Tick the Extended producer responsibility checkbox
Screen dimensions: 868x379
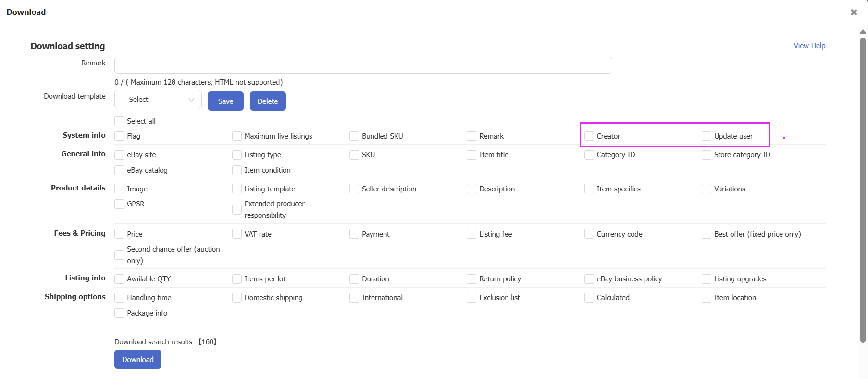(237, 210)
